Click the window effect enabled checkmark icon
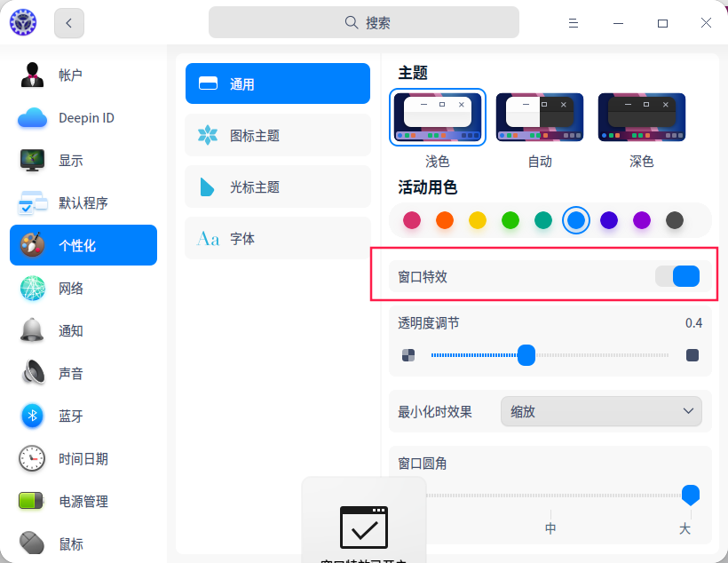The width and height of the screenshot is (728, 563). click(x=364, y=527)
